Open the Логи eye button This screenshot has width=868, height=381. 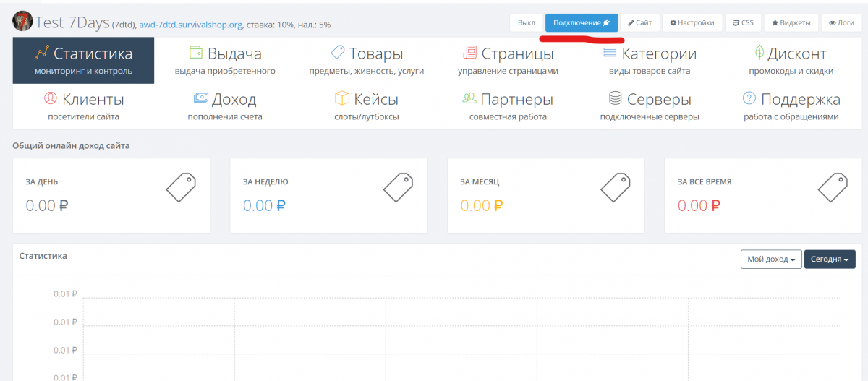point(841,23)
